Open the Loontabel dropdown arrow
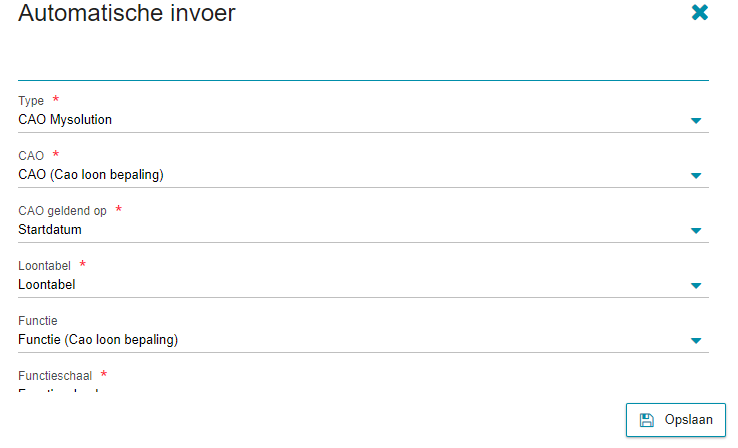The image size is (738, 448). [x=696, y=286]
